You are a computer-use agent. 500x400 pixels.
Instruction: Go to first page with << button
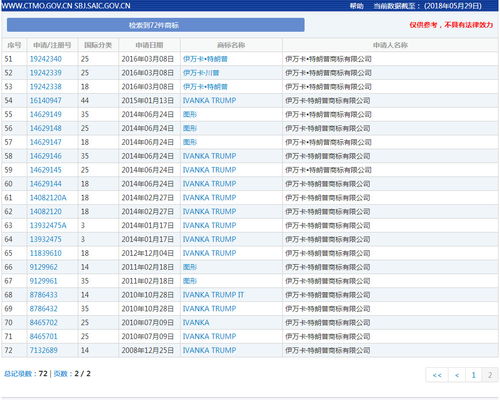[x=437, y=375]
